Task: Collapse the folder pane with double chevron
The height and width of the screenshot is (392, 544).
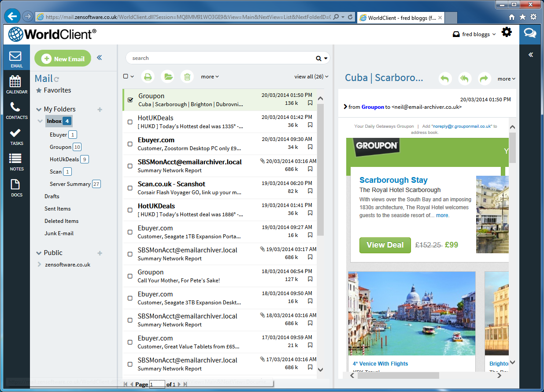Action: (99, 57)
